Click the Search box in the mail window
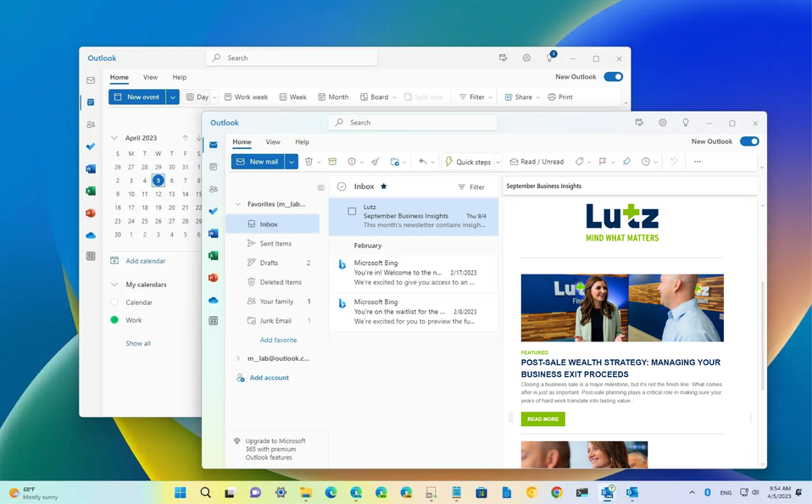The width and height of the screenshot is (812, 504). pyautogui.click(x=413, y=123)
